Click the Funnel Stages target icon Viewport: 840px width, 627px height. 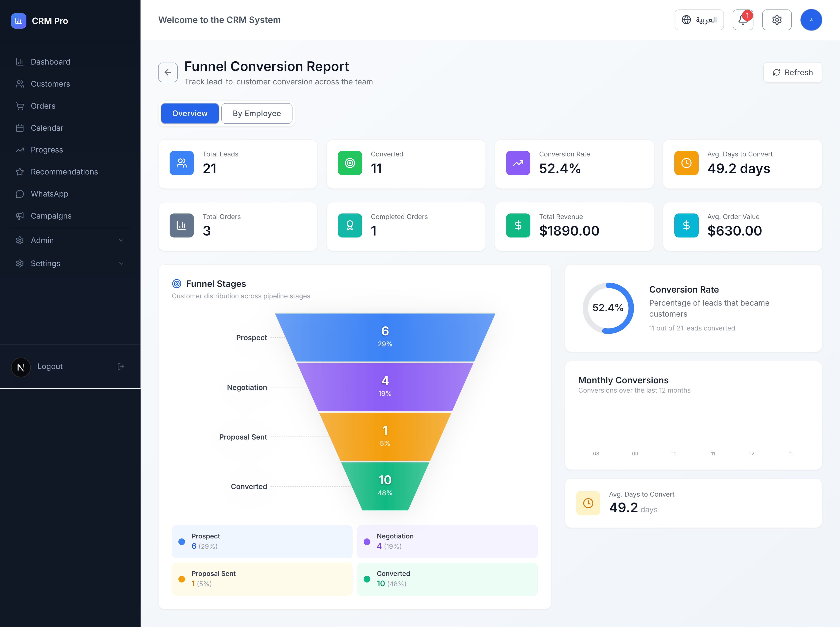pyautogui.click(x=176, y=284)
